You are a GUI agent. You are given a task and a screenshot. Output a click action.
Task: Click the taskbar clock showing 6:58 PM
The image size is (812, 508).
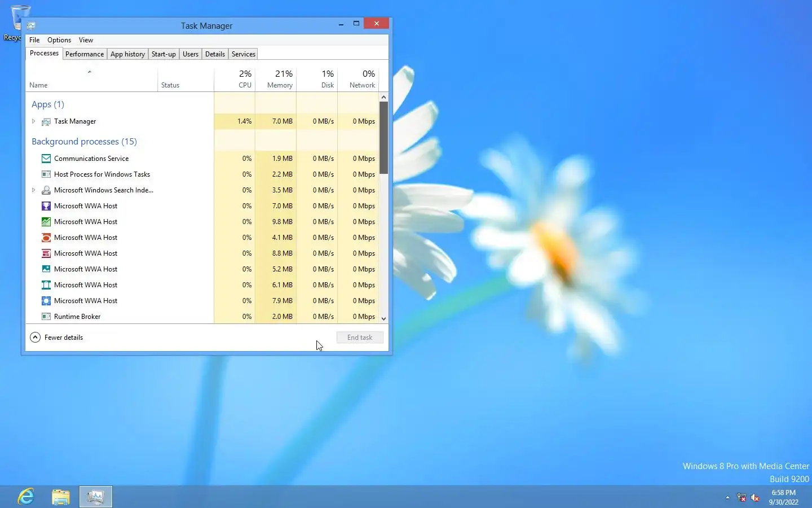pyautogui.click(x=783, y=497)
